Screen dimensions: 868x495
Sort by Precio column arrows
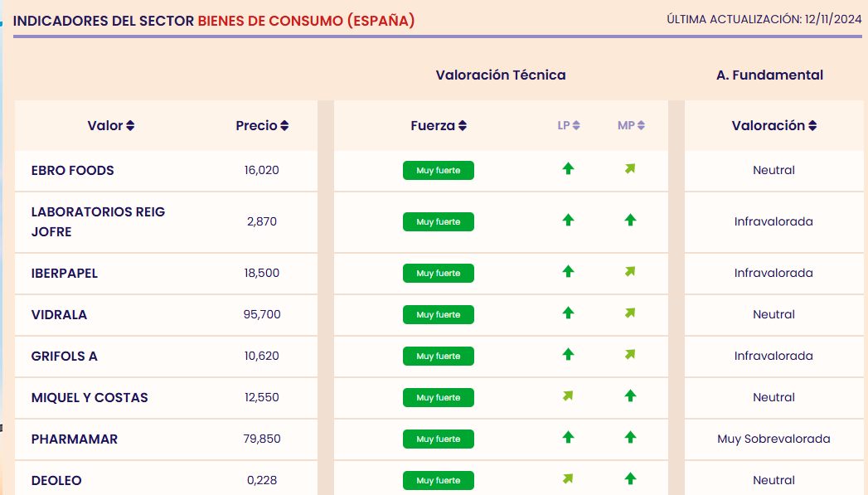pyautogui.click(x=284, y=126)
